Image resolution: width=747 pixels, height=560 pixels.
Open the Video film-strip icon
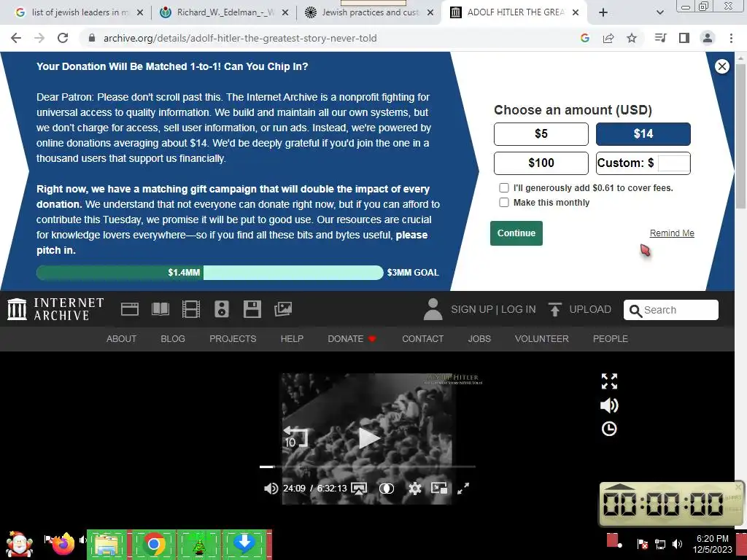coord(190,309)
